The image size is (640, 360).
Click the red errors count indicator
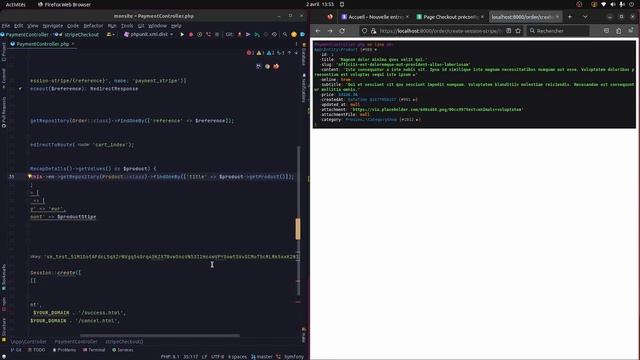coord(250,53)
